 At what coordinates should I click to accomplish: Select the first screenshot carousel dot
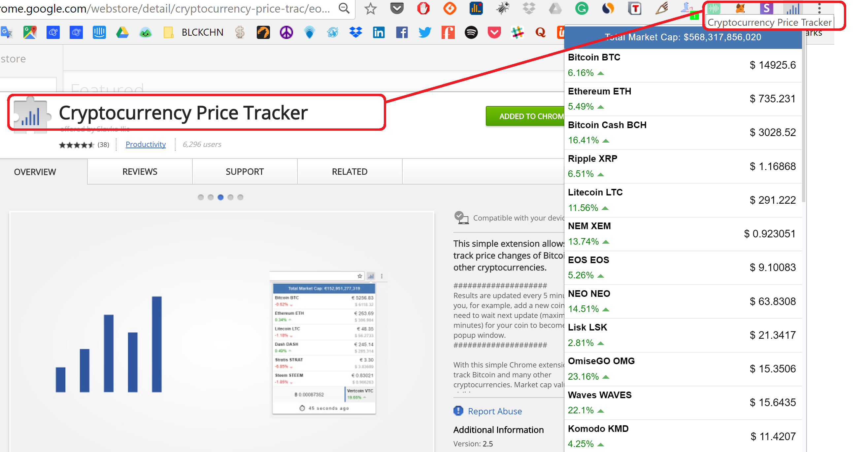pyautogui.click(x=200, y=197)
